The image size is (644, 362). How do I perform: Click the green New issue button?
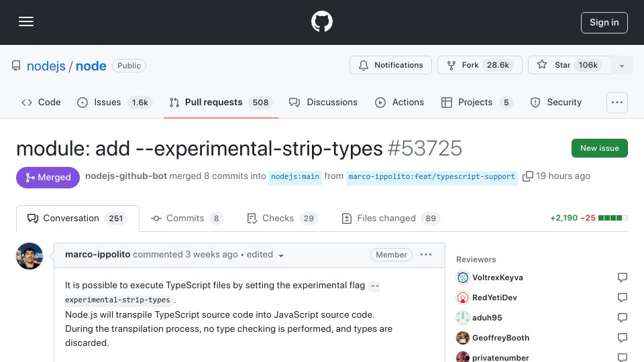pos(599,148)
